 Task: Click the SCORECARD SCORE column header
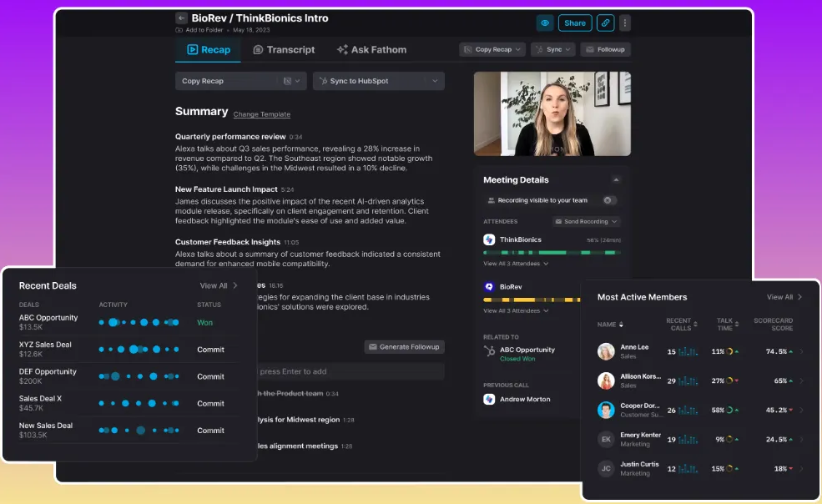click(774, 324)
